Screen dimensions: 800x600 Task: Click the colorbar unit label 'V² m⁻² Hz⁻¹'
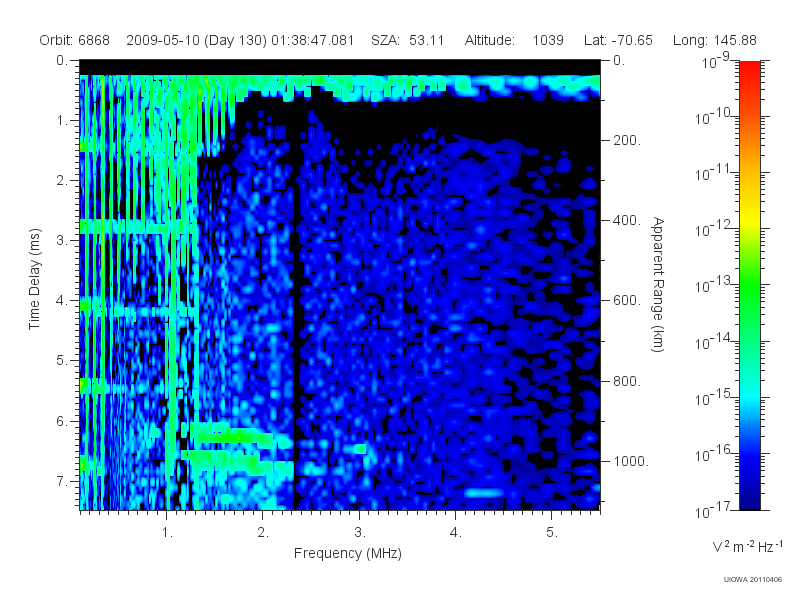(747, 546)
